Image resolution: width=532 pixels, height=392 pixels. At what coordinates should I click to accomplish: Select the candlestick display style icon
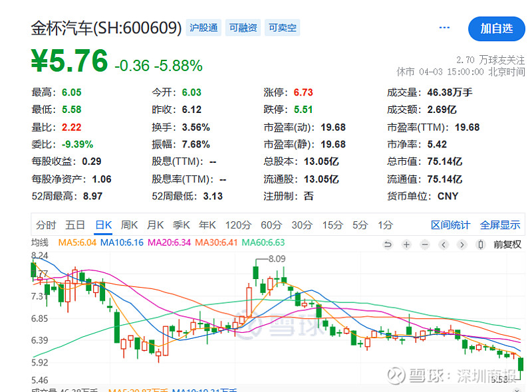coord(480,245)
